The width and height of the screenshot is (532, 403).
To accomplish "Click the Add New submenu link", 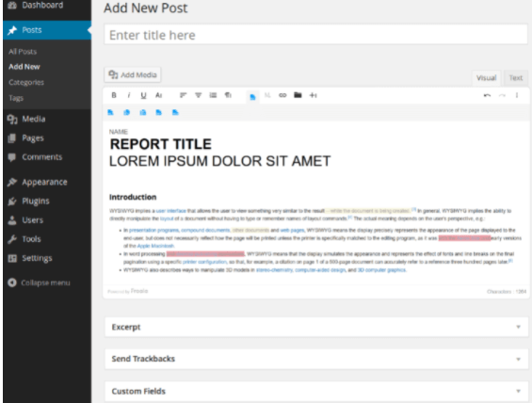I will pos(24,67).
